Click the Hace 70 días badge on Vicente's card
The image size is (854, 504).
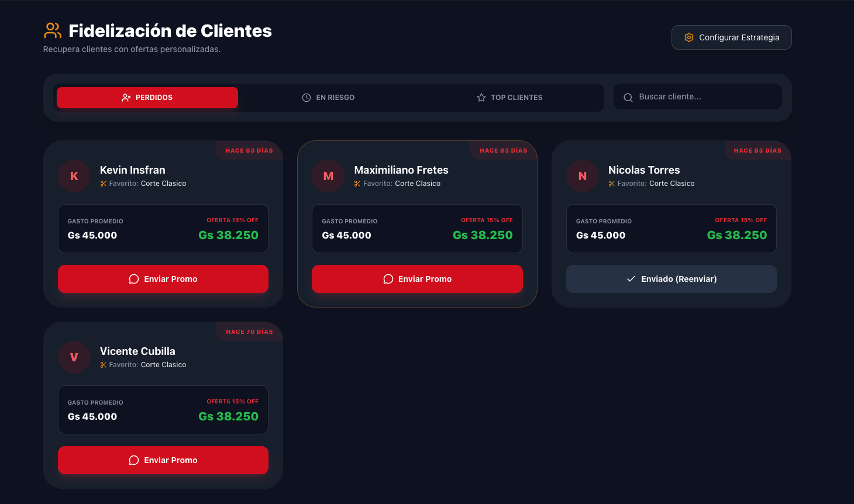(x=249, y=332)
